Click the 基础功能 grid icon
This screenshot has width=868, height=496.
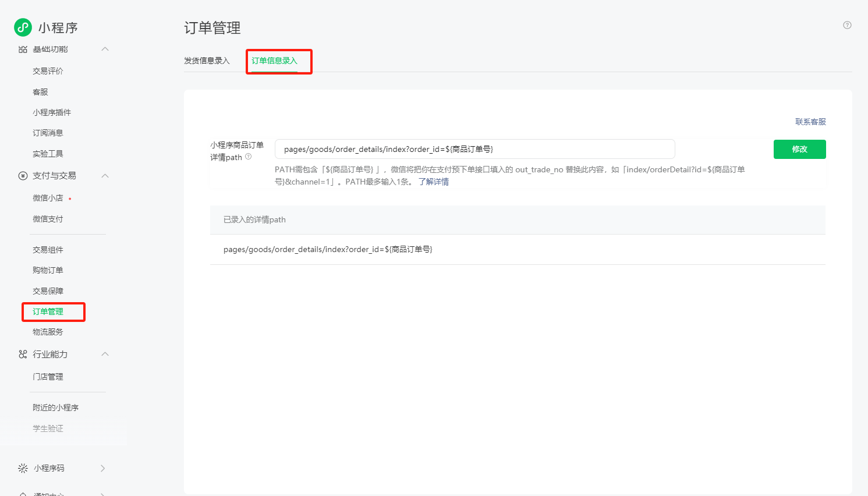click(23, 49)
